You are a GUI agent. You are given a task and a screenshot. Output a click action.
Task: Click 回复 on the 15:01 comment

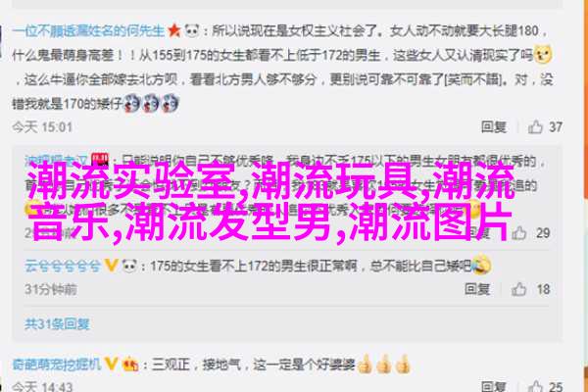pyautogui.click(x=494, y=127)
